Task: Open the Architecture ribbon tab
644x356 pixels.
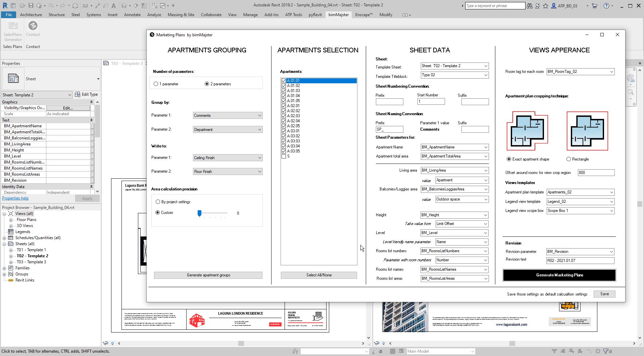Action: (x=31, y=15)
